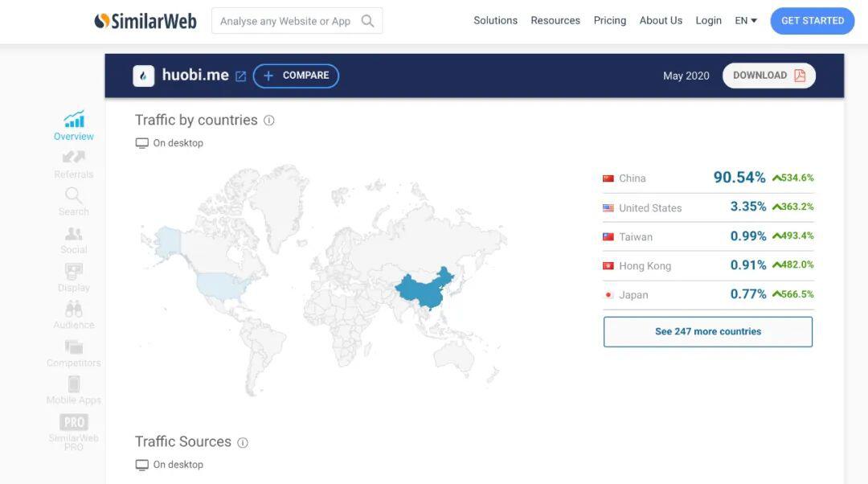The height and width of the screenshot is (484, 868).
Task: Click the DOWNLOAD button
Action: (768, 76)
